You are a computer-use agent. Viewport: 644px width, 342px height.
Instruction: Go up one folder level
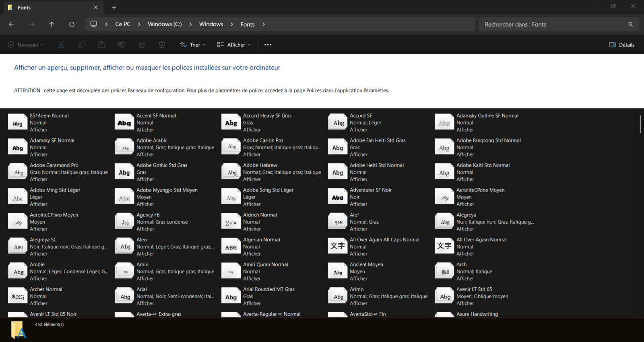point(52,24)
